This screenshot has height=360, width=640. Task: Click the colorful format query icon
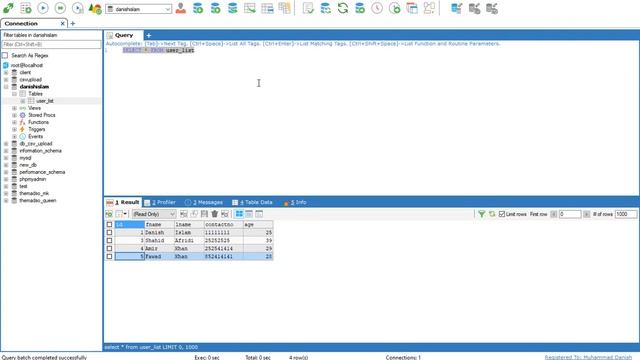(x=95, y=8)
